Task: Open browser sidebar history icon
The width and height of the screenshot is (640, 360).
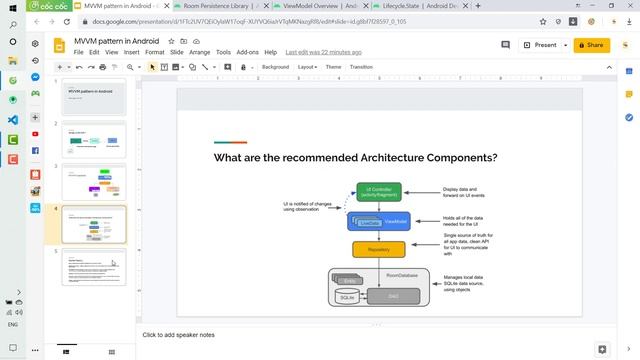Action: (36, 60)
